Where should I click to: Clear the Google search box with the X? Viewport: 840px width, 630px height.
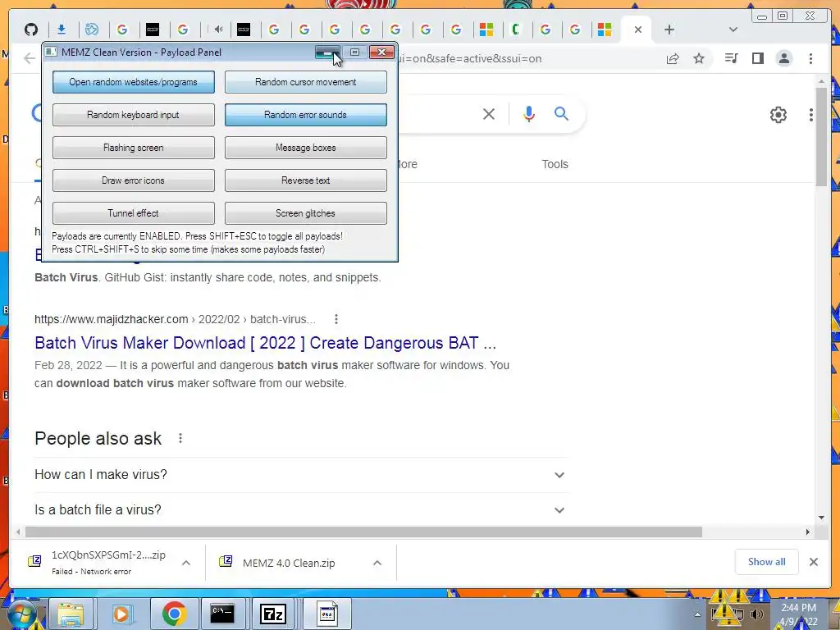489,113
